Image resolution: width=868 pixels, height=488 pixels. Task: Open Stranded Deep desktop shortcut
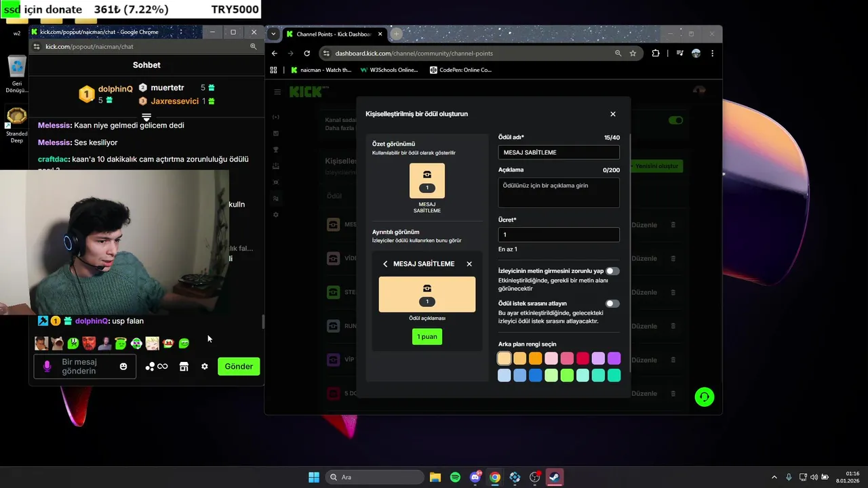click(x=16, y=125)
